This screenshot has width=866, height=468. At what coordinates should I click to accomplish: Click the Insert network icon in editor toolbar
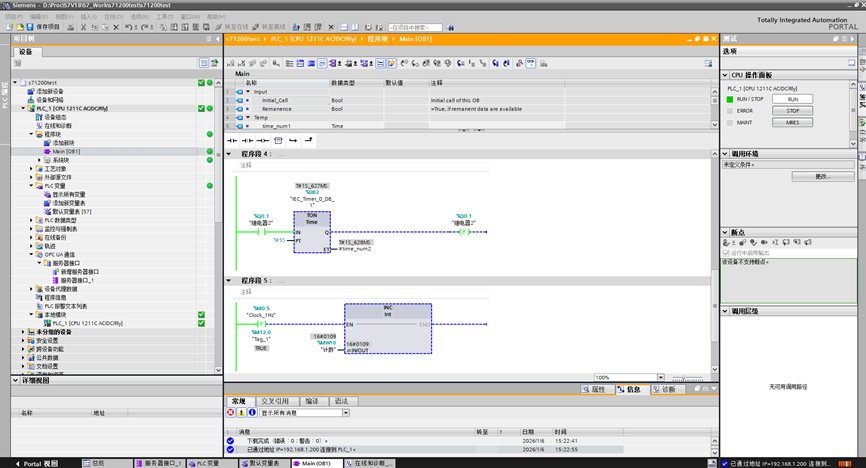coord(231,64)
